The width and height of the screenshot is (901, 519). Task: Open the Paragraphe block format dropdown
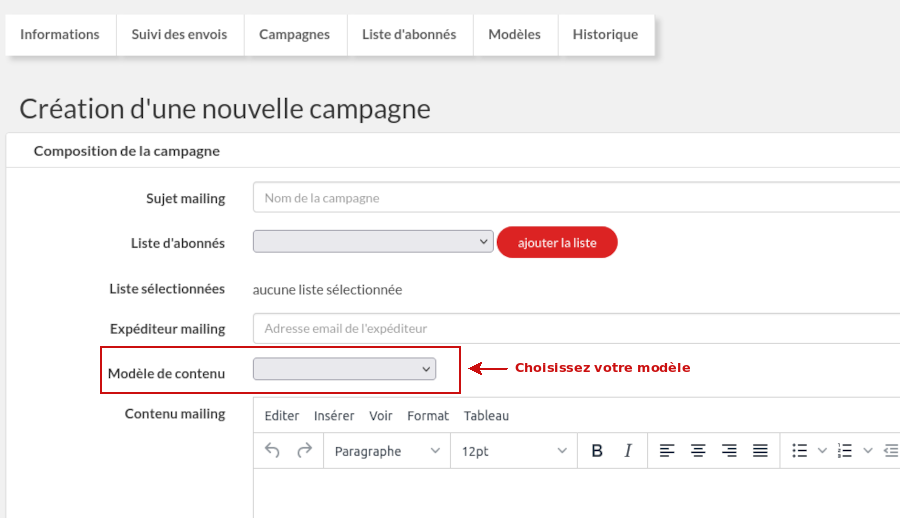tap(387, 451)
